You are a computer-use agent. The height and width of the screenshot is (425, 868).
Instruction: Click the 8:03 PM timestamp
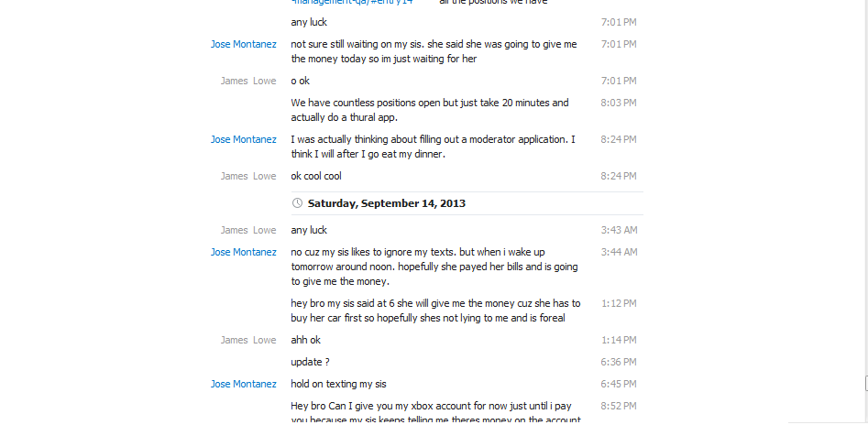coord(619,103)
